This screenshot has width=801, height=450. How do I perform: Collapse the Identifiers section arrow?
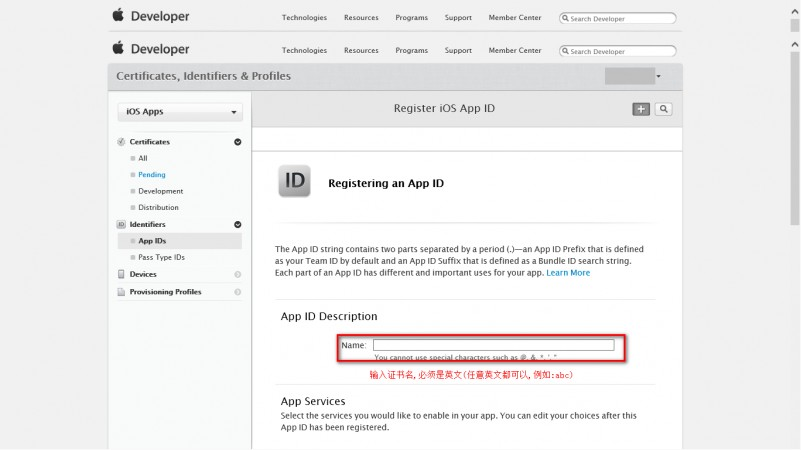[x=238, y=225]
